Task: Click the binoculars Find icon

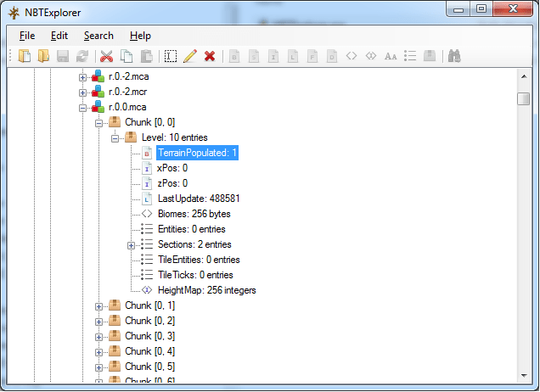Action: pyautogui.click(x=454, y=56)
